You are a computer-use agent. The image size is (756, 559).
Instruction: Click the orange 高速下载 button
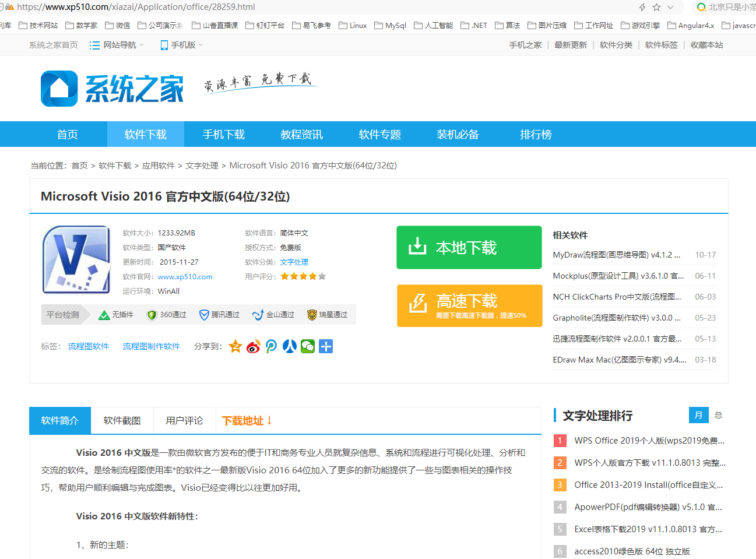click(469, 305)
